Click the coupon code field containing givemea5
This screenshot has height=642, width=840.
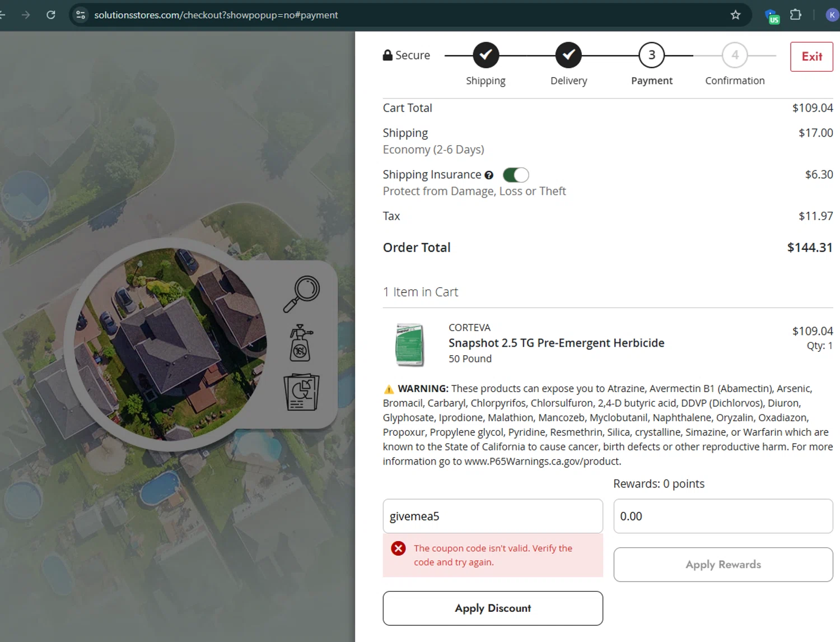493,516
